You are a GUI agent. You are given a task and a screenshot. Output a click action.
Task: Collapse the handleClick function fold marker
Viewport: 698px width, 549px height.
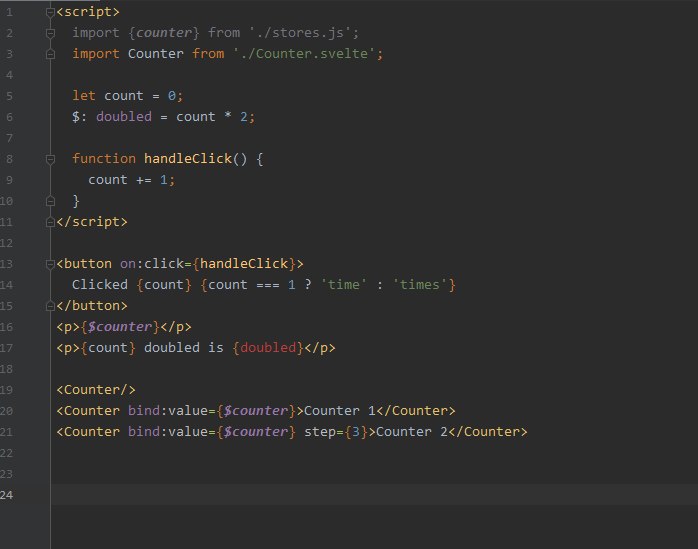coord(50,159)
